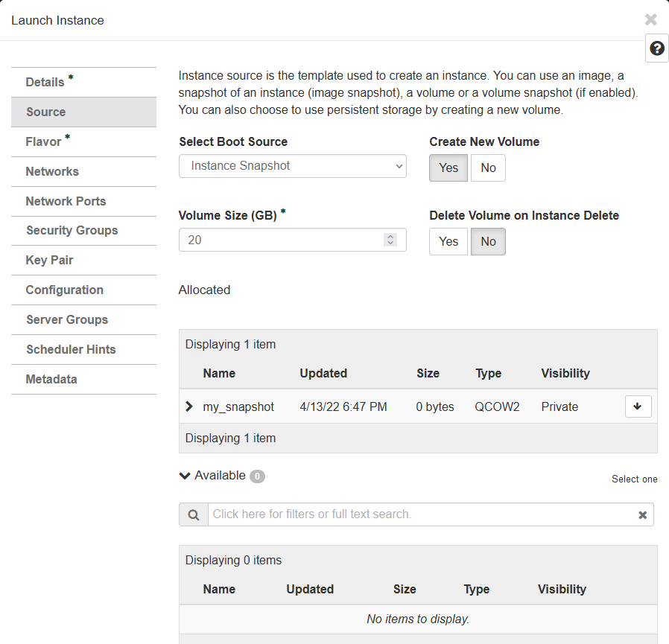Close the Launch Instance dialog
This screenshot has height=644, width=669.
point(650,20)
